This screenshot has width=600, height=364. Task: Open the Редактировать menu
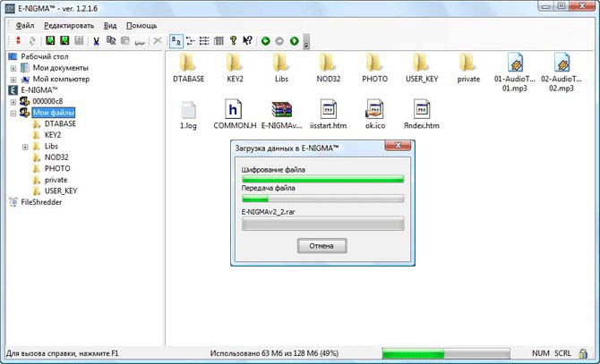coord(69,26)
